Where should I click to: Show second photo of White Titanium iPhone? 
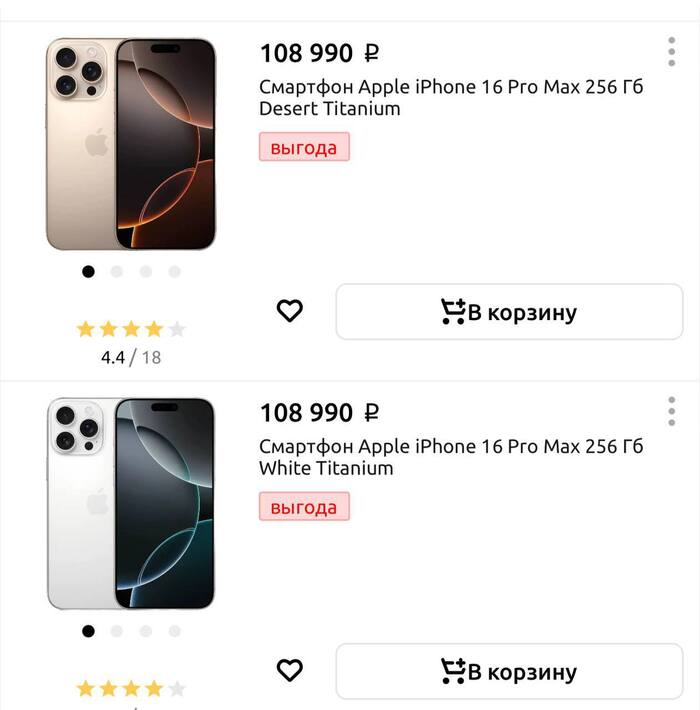click(x=117, y=631)
